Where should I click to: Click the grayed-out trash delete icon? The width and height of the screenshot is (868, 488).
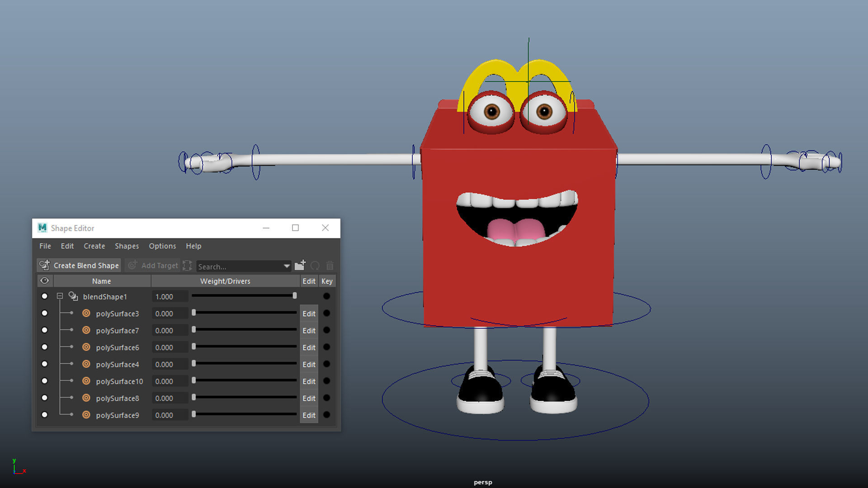pos(330,266)
